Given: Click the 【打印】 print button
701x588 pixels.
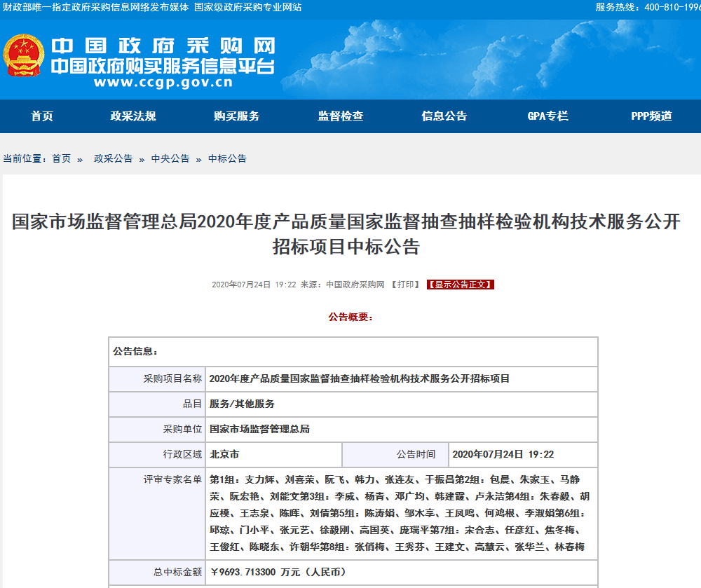Looking at the screenshot, I should pyautogui.click(x=404, y=285).
